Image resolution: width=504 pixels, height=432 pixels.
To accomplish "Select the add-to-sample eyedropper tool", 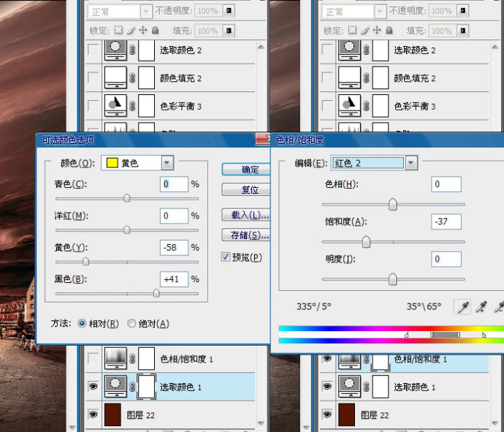I will (x=481, y=306).
